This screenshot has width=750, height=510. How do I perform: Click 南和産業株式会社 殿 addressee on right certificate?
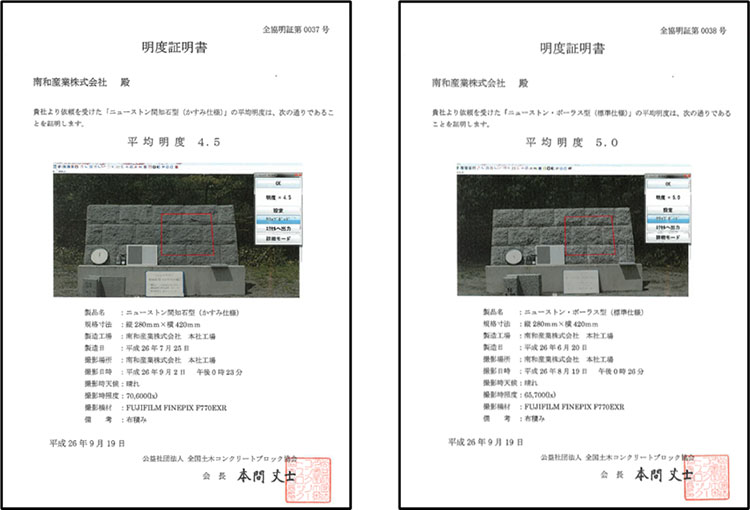pos(480,83)
